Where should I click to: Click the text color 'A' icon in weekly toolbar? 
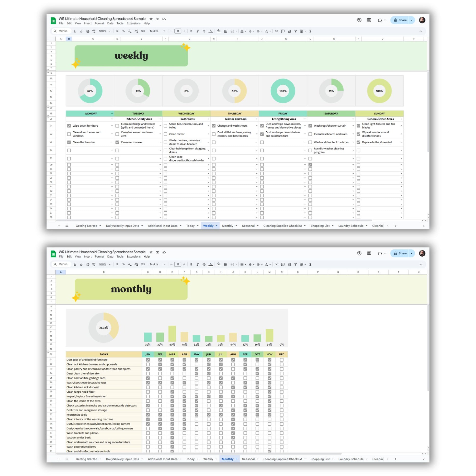click(210, 31)
